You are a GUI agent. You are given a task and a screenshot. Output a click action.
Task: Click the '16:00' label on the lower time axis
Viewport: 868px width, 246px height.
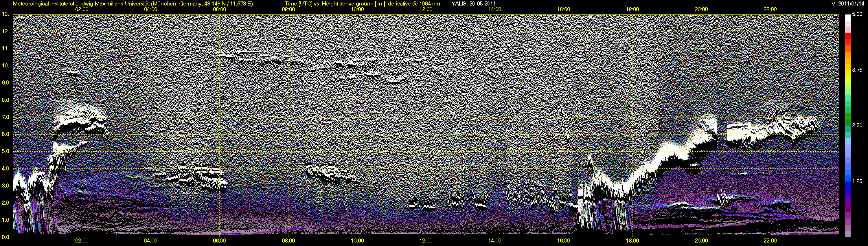(564, 241)
